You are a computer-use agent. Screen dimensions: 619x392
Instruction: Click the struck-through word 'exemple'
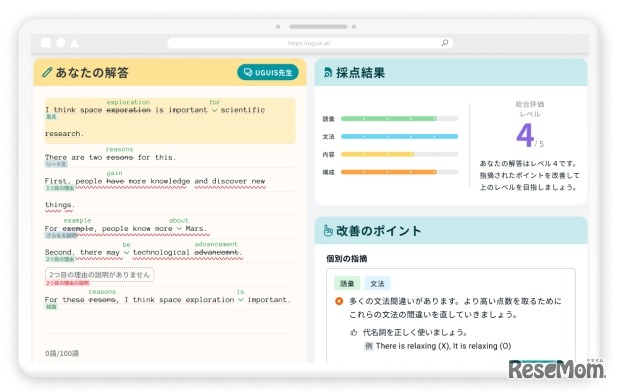pos(78,228)
